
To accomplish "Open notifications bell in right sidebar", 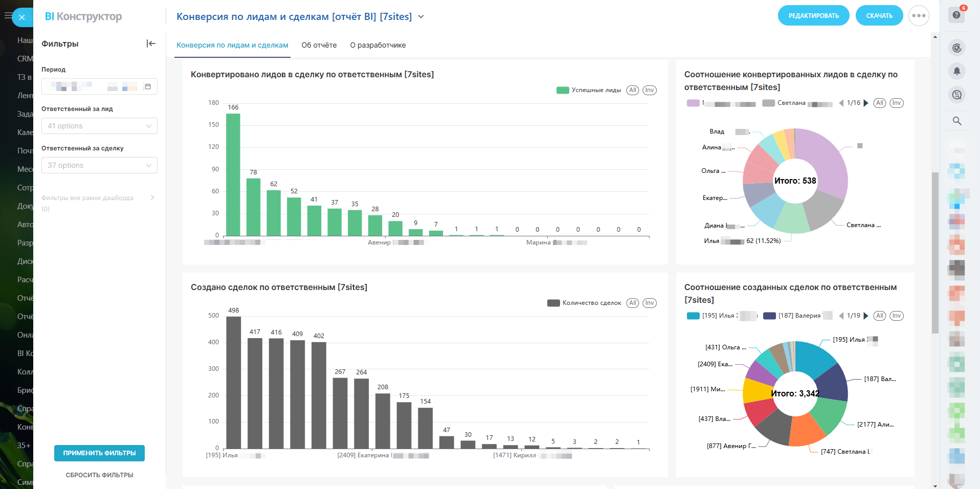I will coord(957,71).
